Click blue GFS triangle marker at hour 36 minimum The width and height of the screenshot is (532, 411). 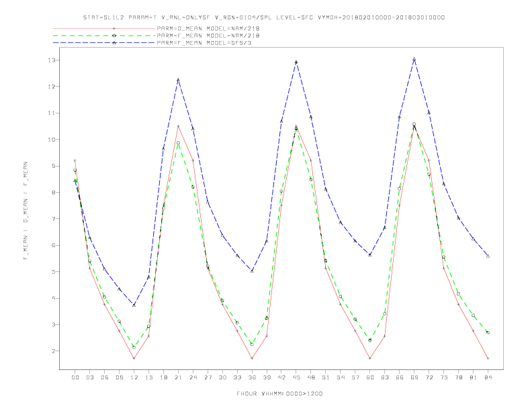click(x=252, y=271)
